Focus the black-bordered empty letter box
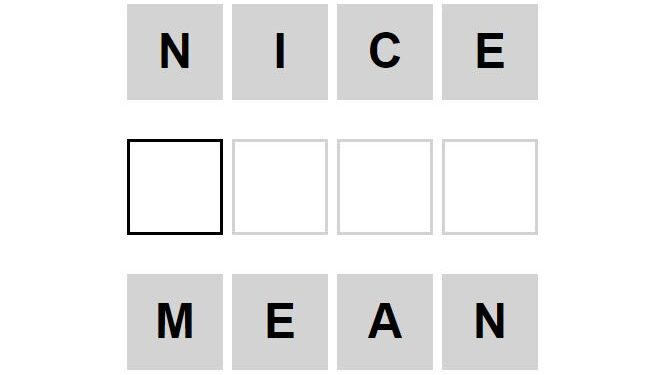The image size is (658, 375). (175, 187)
